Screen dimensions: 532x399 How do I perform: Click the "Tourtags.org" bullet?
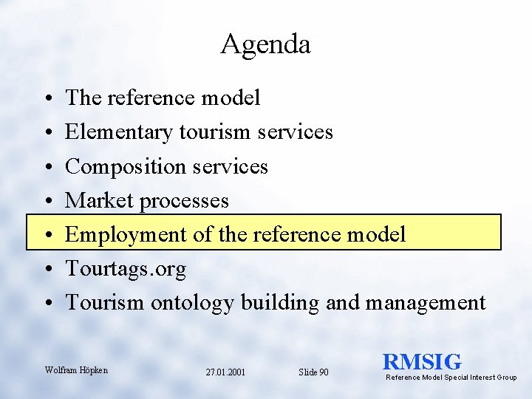tap(126, 269)
